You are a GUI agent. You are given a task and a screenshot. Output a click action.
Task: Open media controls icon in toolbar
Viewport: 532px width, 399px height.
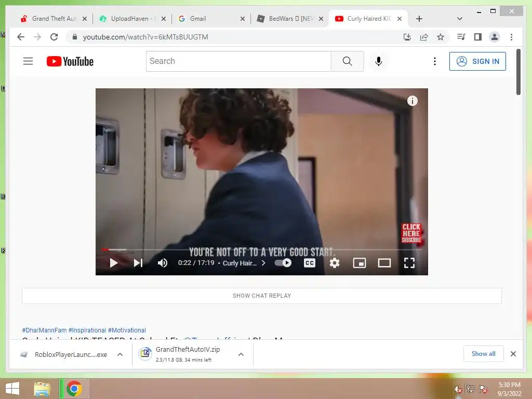[x=461, y=37]
